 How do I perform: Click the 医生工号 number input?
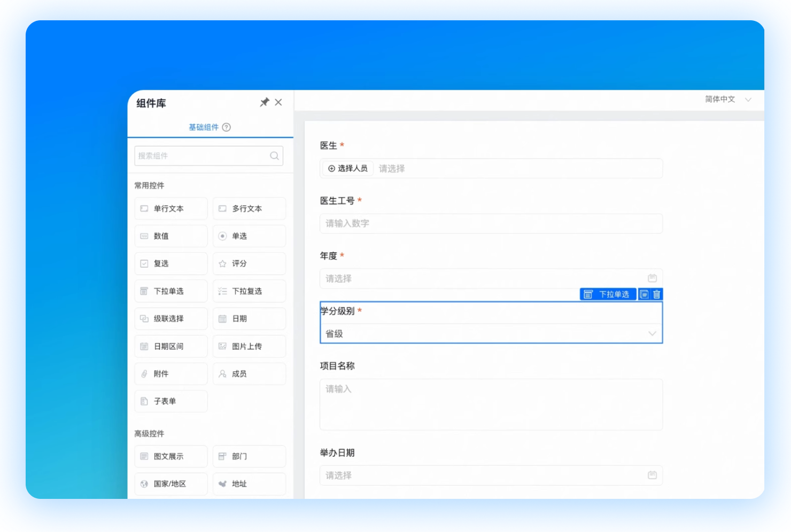pyautogui.click(x=491, y=223)
